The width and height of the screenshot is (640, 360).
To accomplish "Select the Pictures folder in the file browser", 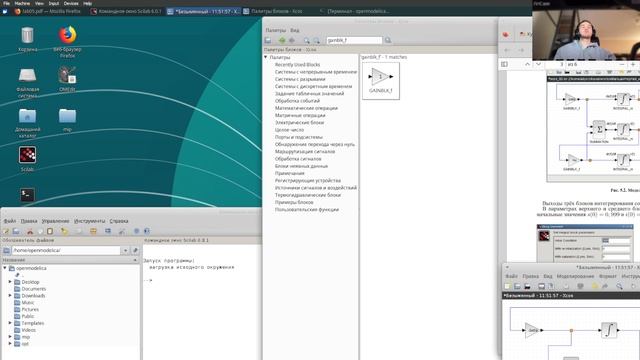I will [x=30, y=309].
